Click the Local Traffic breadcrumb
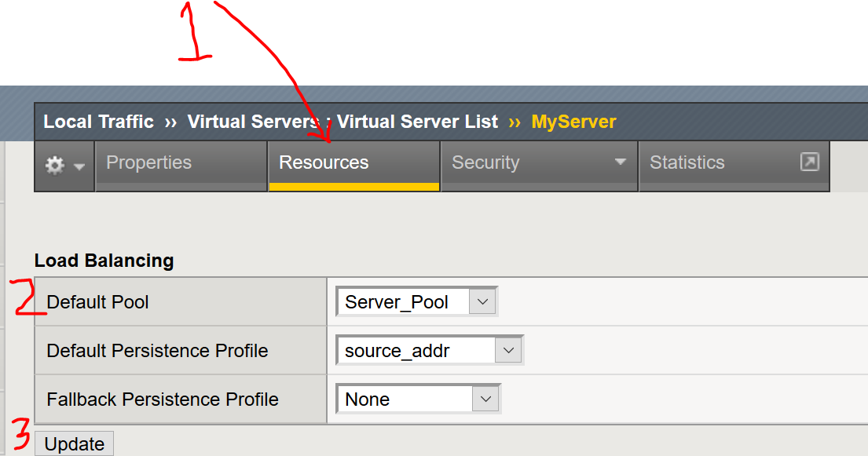The height and width of the screenshot is (456, 868). pyautogui.click(x=98, y=122)
